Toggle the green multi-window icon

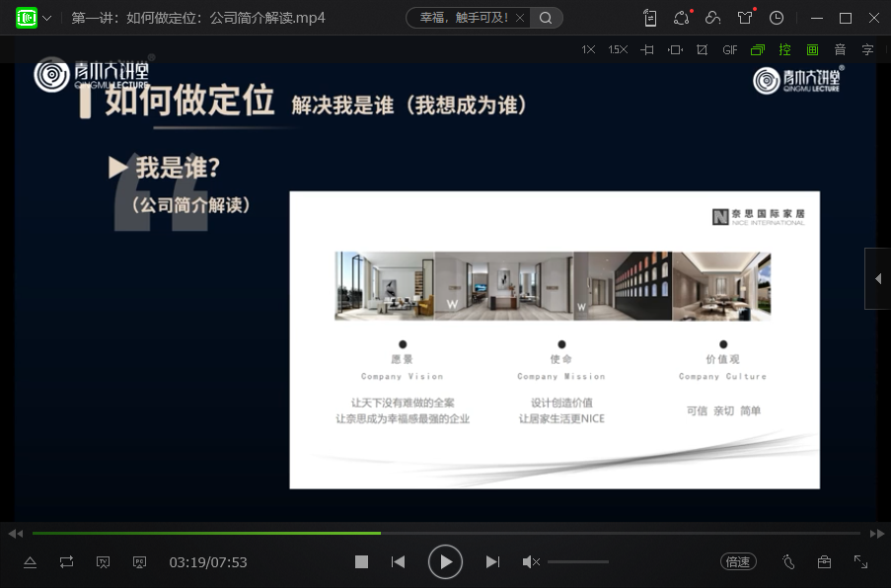tap(758, 50)
